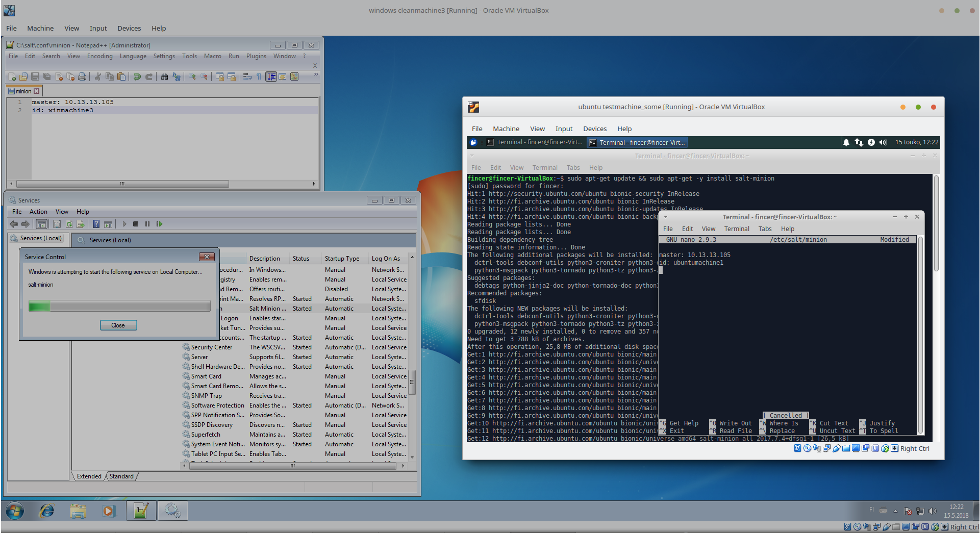The height and width of the screenshot is (533, 980).
Task: Open Internet Explorer from Windows taskbar
Action: 47,511
